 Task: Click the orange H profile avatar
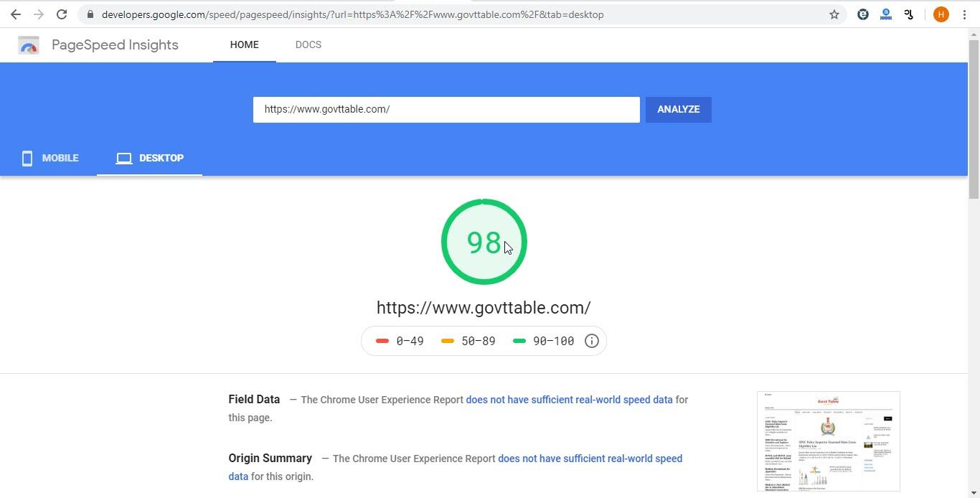(941, 14)
